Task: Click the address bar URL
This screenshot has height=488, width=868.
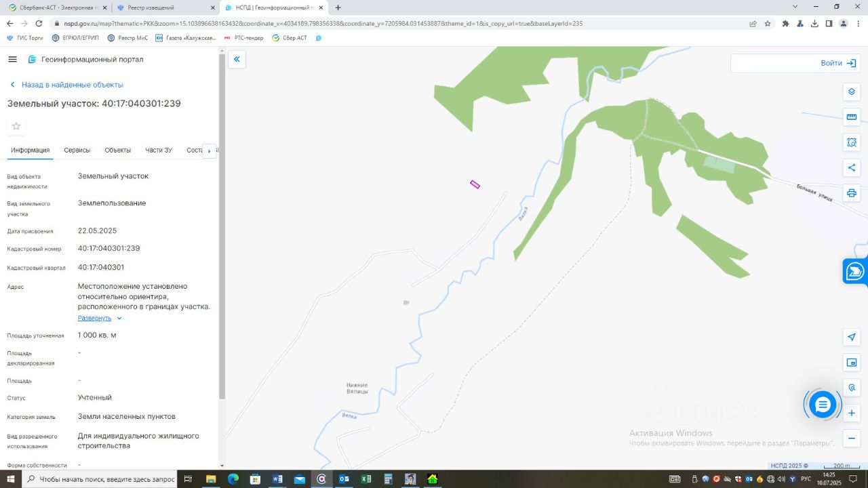Action: [323, 23]
